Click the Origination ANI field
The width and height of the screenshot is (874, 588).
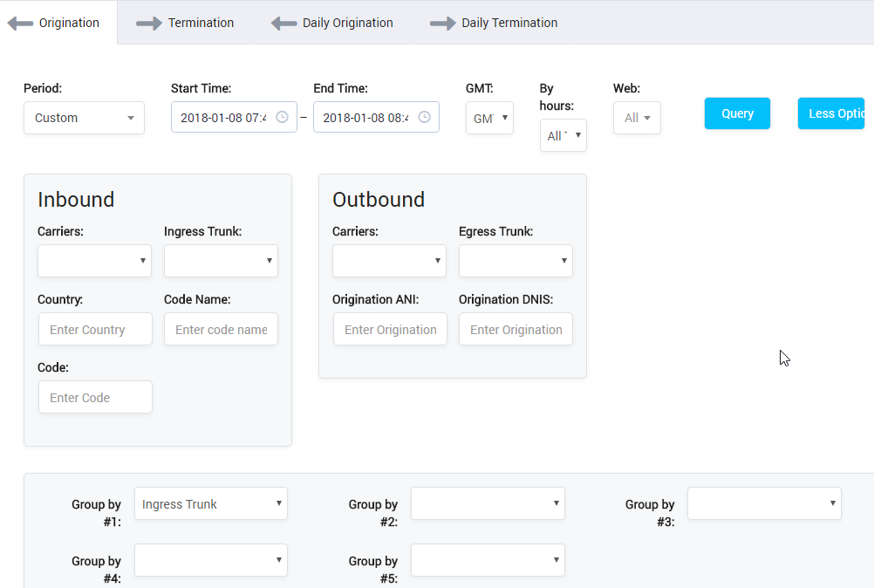coord(390,329)
